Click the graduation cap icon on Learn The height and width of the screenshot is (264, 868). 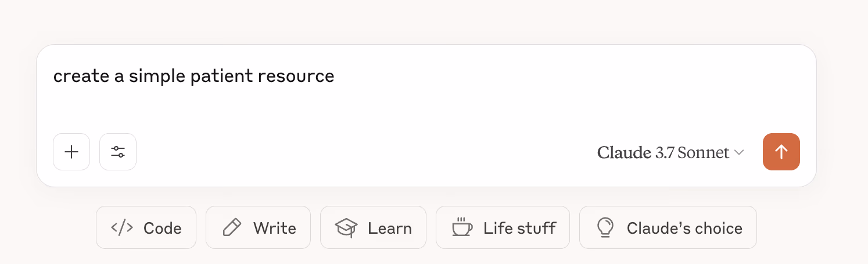[x=346, y=228]
